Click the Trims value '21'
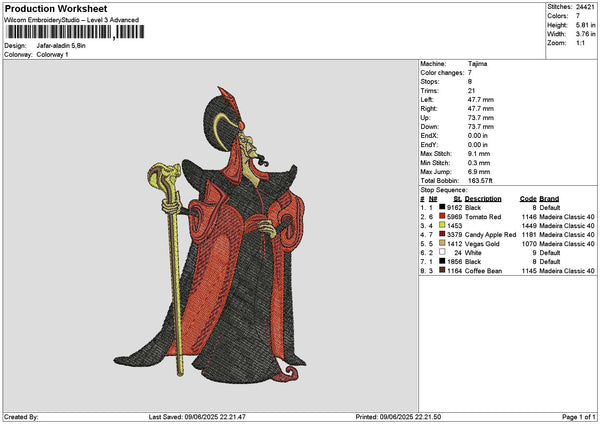The height and width of the screenshot is (424, 600). [x=471, y=91]
